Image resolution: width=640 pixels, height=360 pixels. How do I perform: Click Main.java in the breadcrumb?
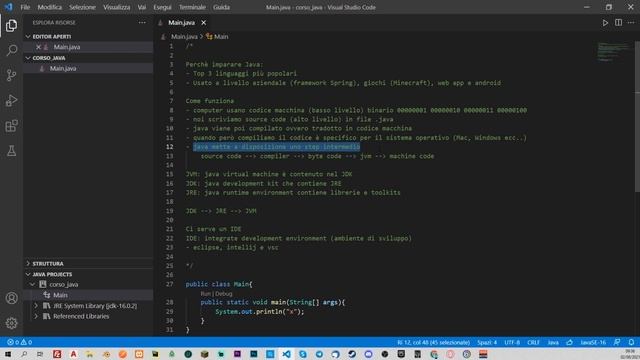pyautogui.click(x=184, y=36)
